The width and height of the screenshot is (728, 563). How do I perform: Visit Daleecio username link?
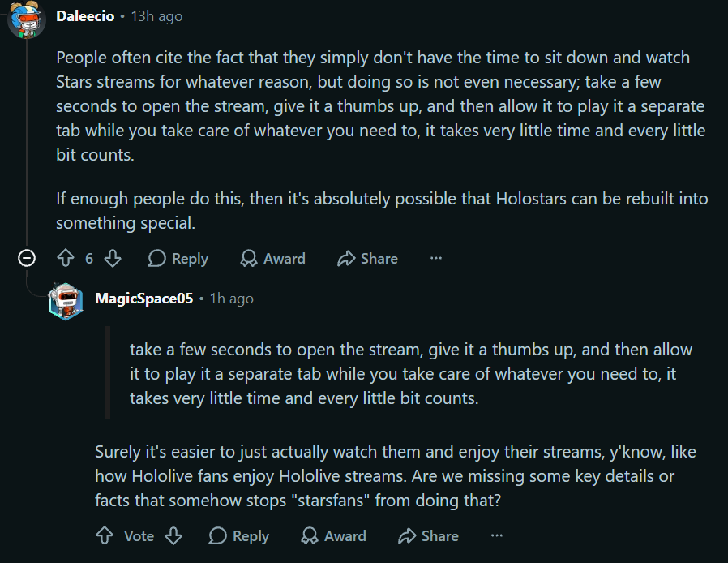pyautogui.click(x=85, y=16)
